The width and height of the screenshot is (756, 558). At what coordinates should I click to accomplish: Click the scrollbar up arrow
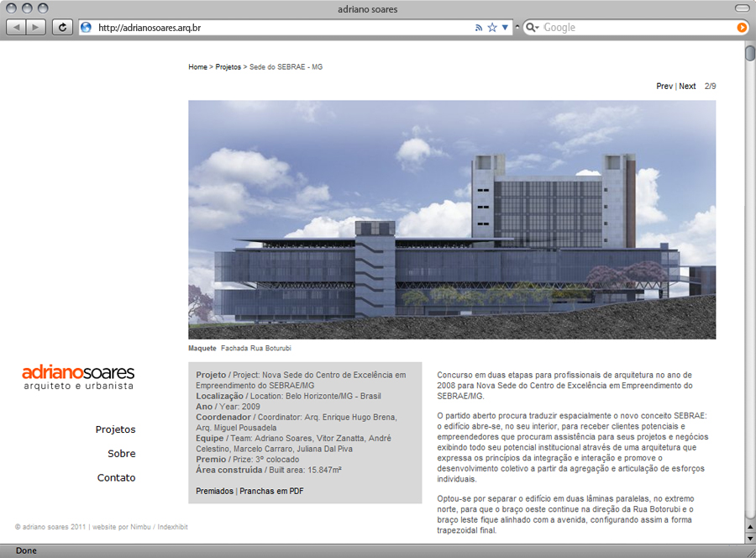point(750,526)
